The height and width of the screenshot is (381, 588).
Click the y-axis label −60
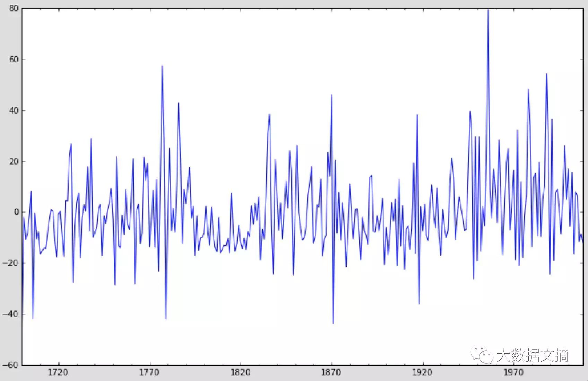pos(11,365)
